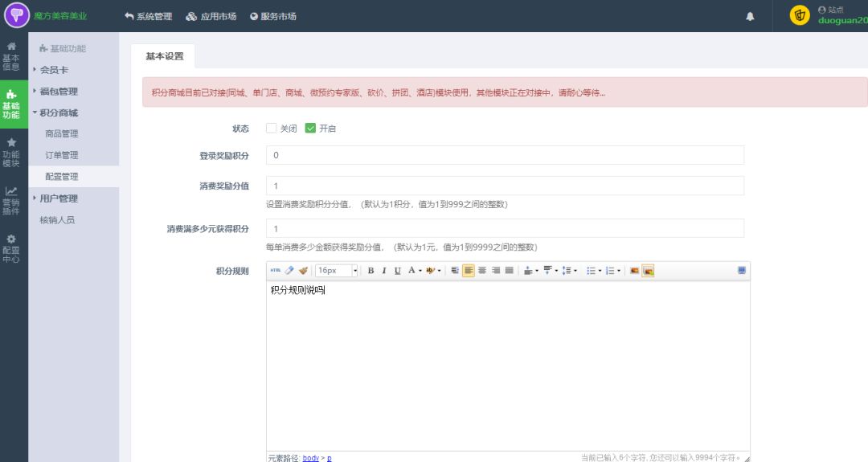Image resolution: width=868 pixels, height=462 pixels.
Task: Click the format brush icon
Action: pos(303,271)
